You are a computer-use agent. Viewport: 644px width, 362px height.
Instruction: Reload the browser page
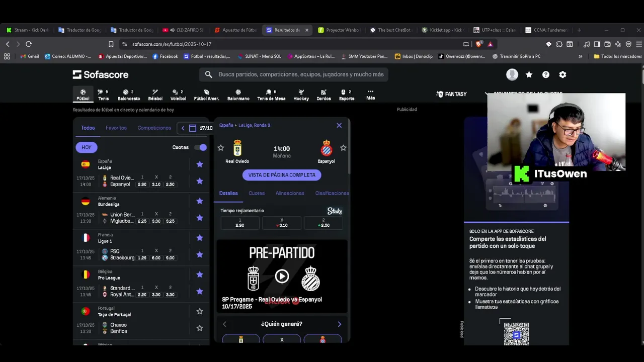tap(29, 44)
